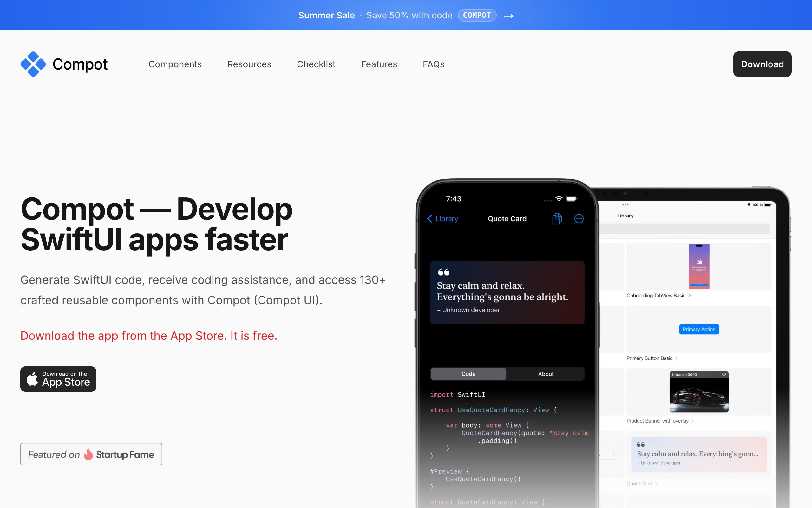Click the iPad Quote Card preview thumbnail

click(698, 454)
